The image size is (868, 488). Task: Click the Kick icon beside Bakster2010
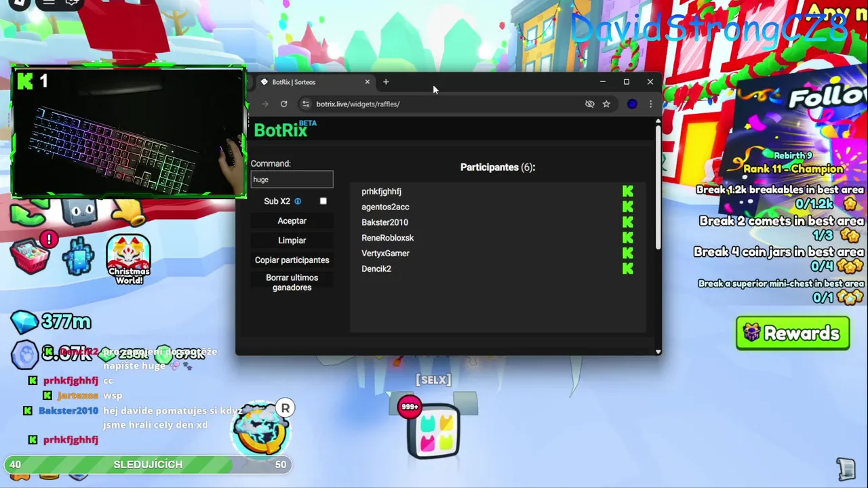click(x=628, y=222)
